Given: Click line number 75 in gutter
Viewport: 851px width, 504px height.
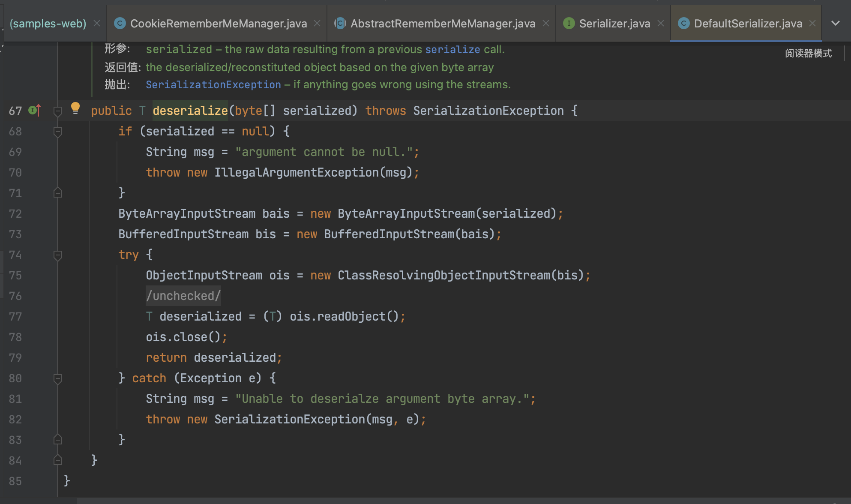Looking at the screenshot, I should click(15, 275).
